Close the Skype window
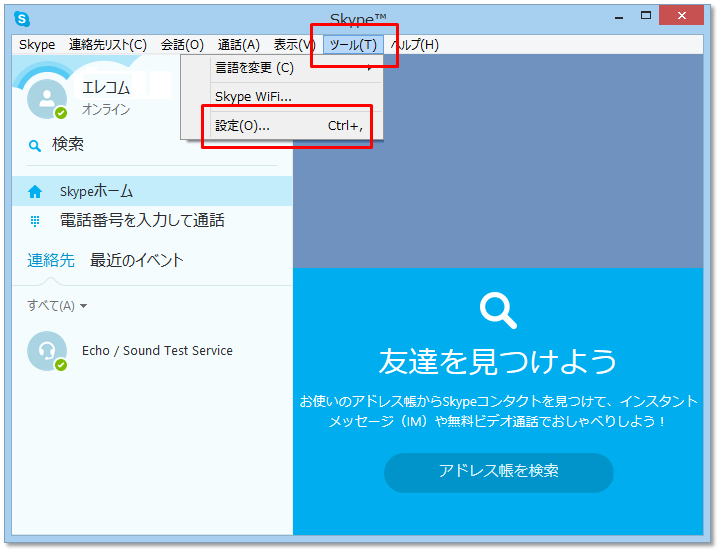Image resolution: width=721 pixels, height=553 pixels. [x=681, y=16]
